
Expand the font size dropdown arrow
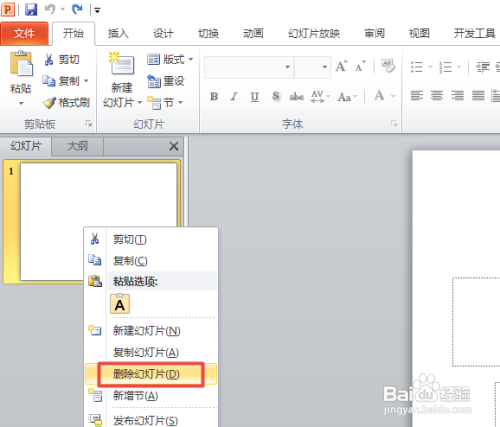pos(325,67)
